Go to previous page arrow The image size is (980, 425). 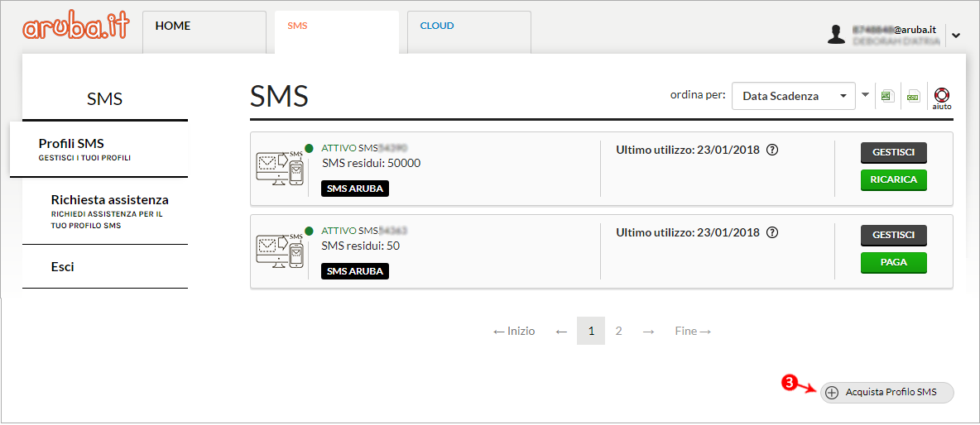coord(561,332)
